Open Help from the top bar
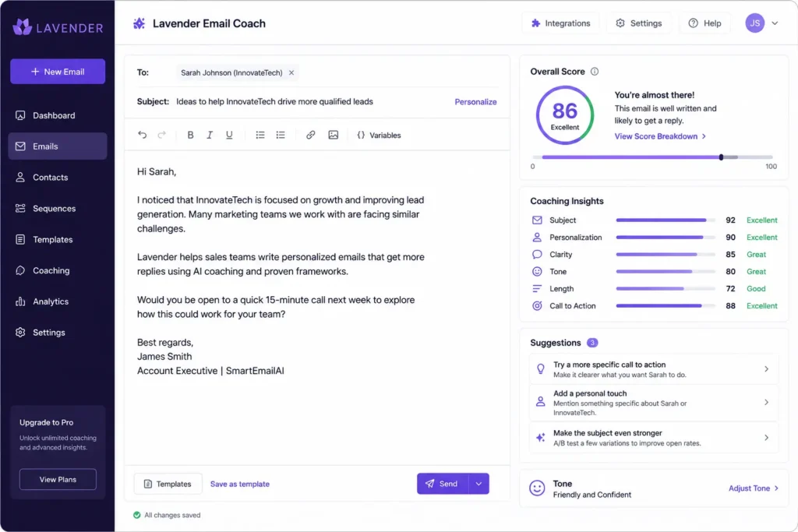Screen dimensions: 798x532 pos(704,23)
